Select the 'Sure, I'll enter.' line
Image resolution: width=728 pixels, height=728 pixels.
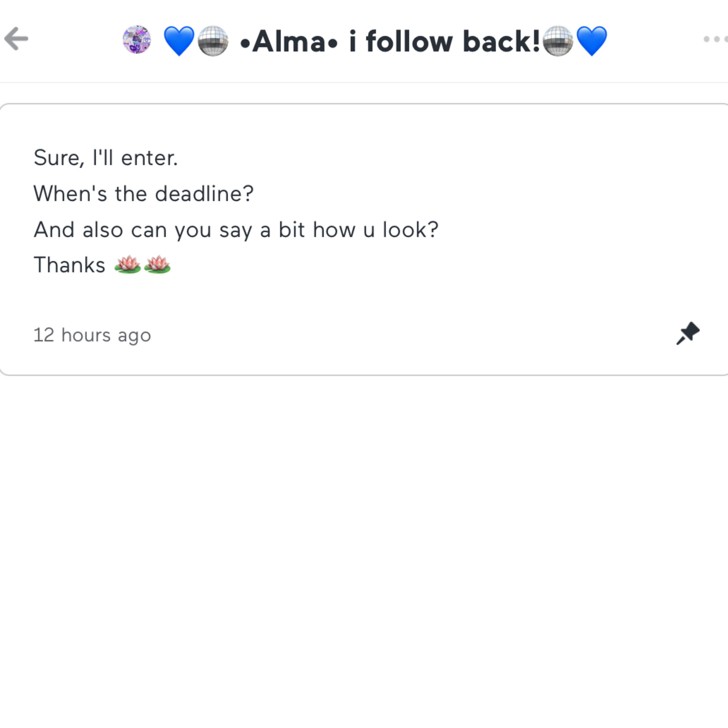106,157
